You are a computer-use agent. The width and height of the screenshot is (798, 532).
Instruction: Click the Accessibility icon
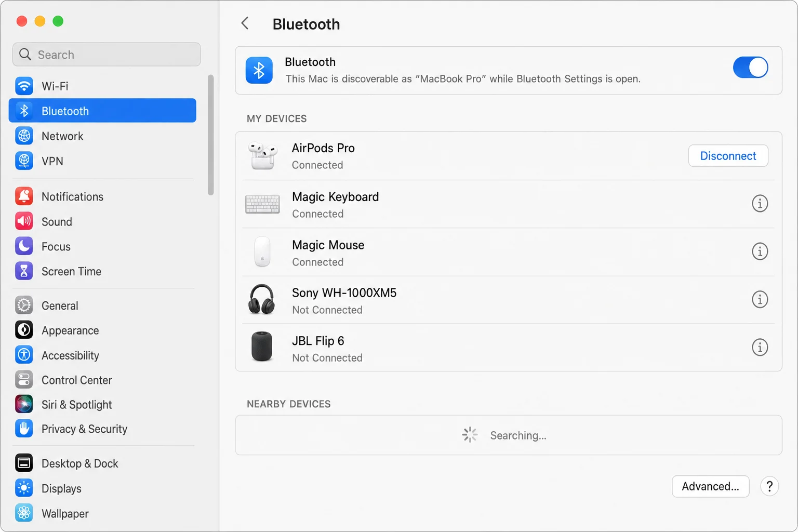tap(24, 355)
